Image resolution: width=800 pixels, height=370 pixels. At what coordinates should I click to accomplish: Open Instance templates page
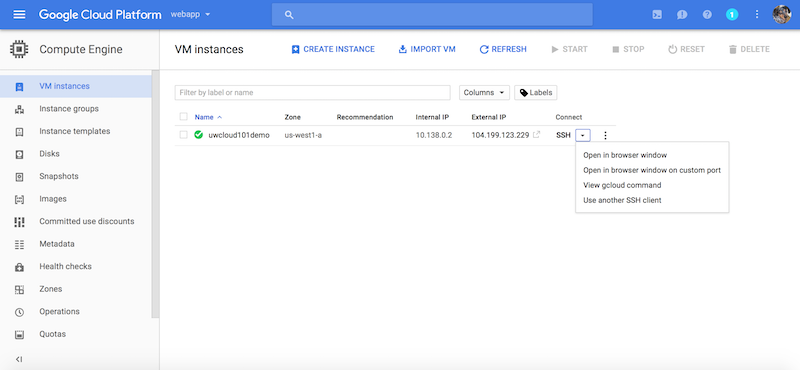(x=74, y=131)
